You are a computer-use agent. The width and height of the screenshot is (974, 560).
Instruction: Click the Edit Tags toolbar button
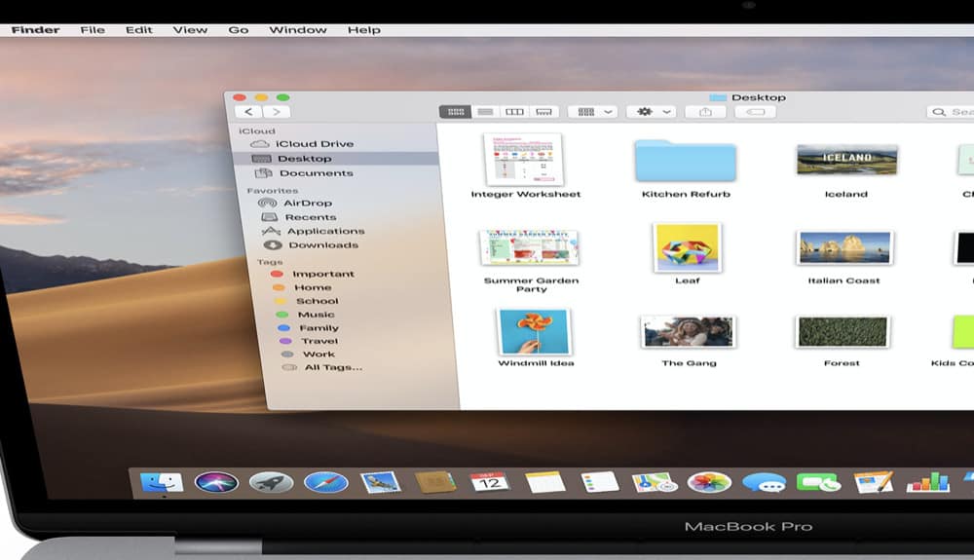(x=756, y=112)
